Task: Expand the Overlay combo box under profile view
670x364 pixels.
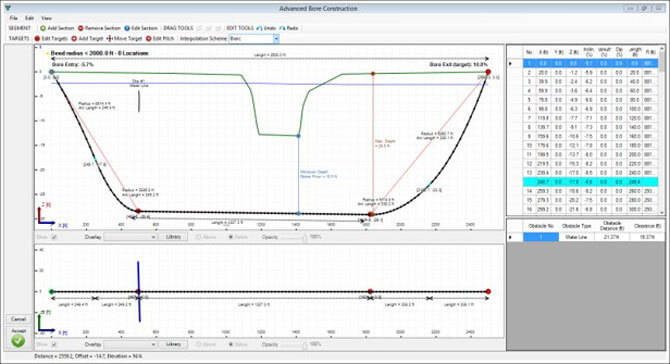Action: (130, 237)
